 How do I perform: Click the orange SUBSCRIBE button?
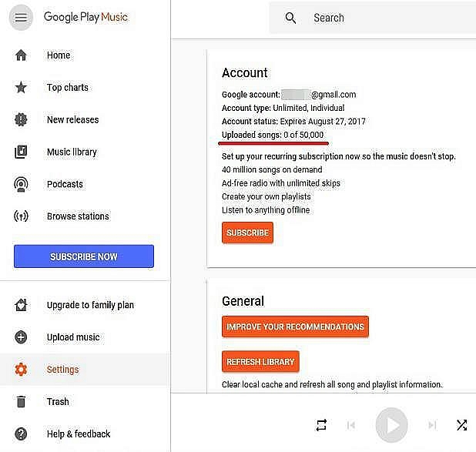[247, 233]
